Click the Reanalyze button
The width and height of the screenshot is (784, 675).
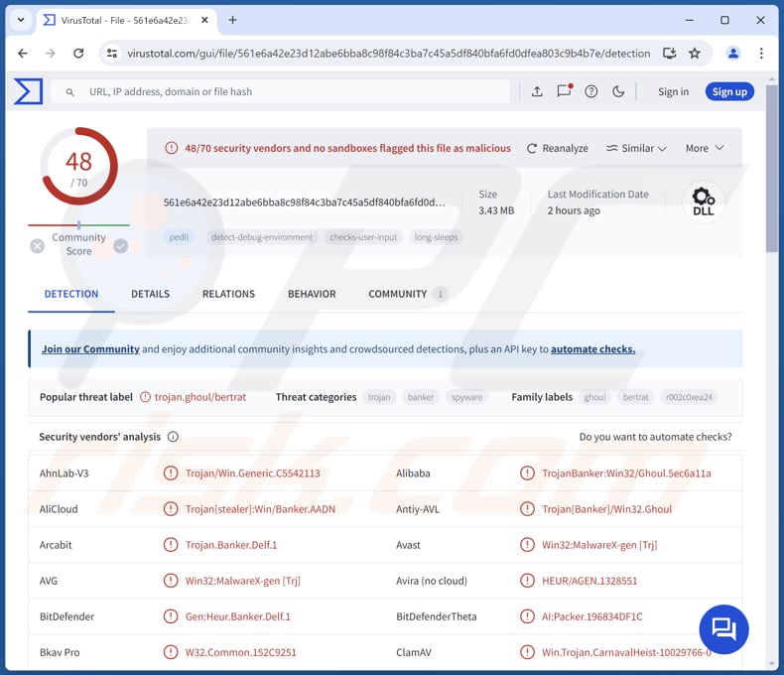[x=557, y=149]
